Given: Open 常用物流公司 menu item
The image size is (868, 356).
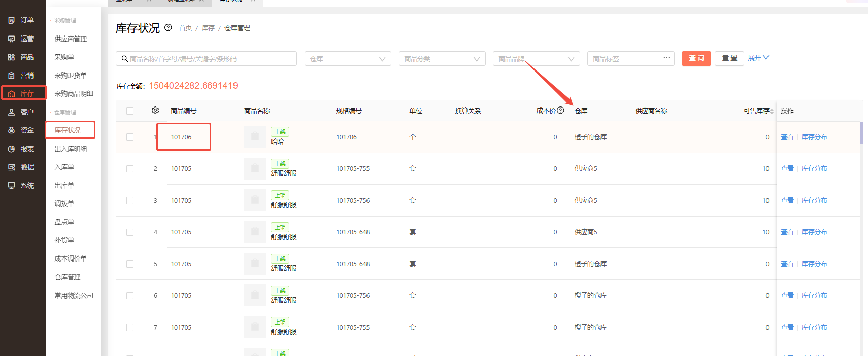Looking at the screenshot, I should [x=74, y=295].
